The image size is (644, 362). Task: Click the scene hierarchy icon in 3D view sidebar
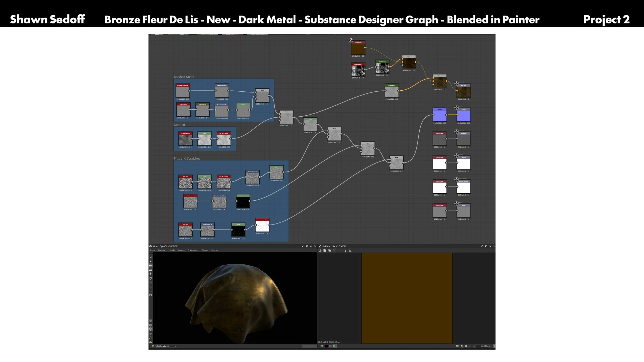[151, 257]
